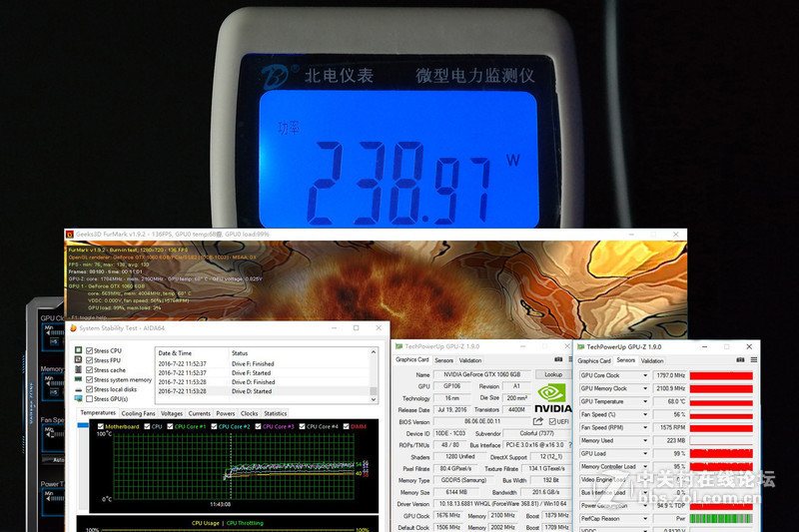Click the Stress local disks drive icon

79,389
